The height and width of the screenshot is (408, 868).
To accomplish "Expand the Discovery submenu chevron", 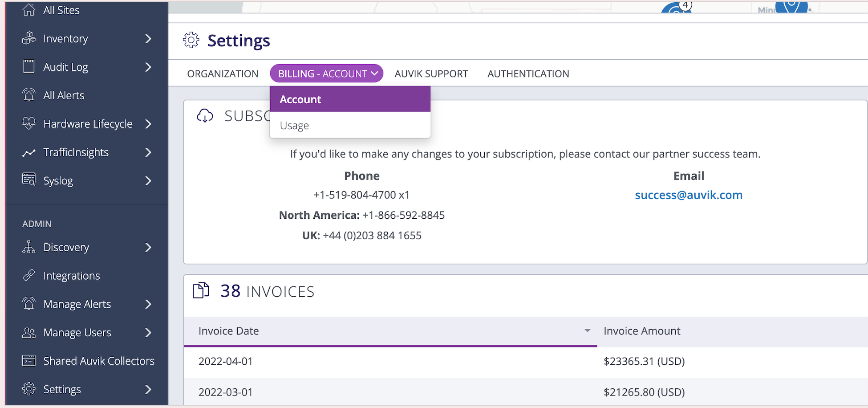I will pos(148,247).
